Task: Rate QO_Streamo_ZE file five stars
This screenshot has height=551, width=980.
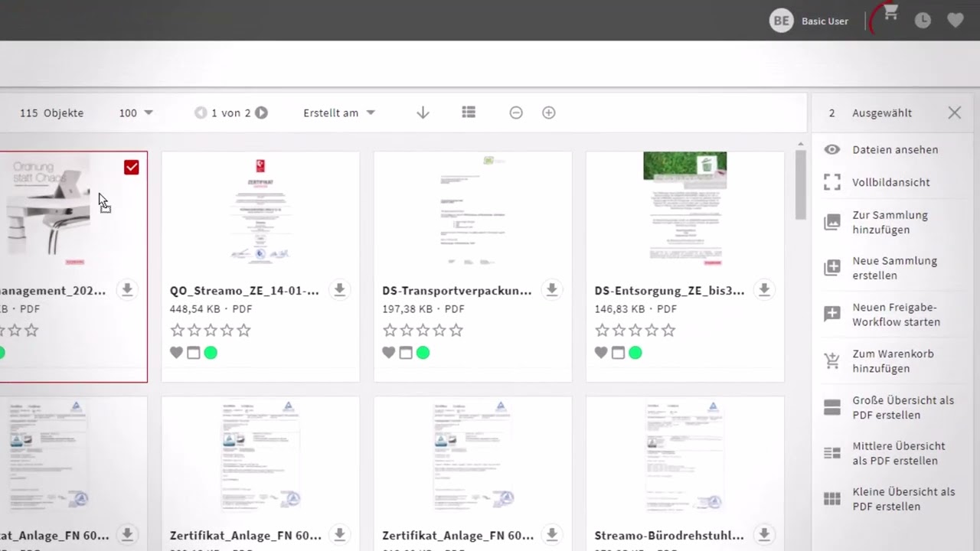Action: 243,331
